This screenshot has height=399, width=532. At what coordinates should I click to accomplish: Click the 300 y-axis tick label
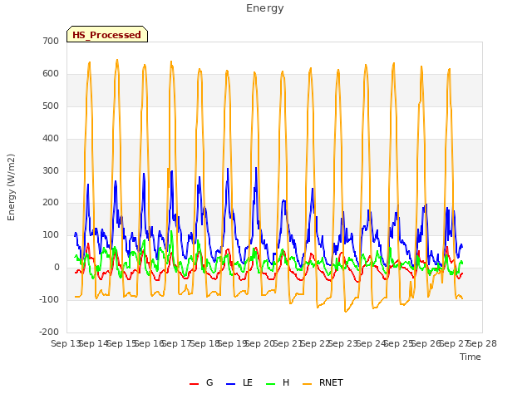tap(51, 170)
